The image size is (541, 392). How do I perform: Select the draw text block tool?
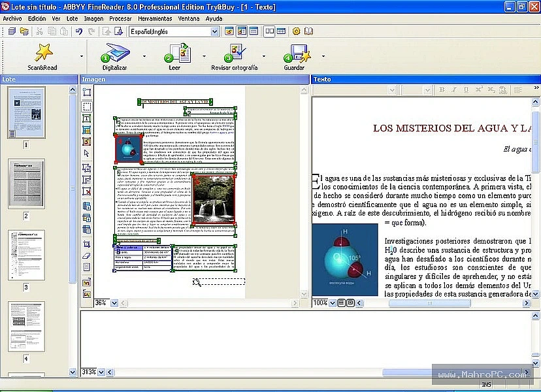(87, 118)
